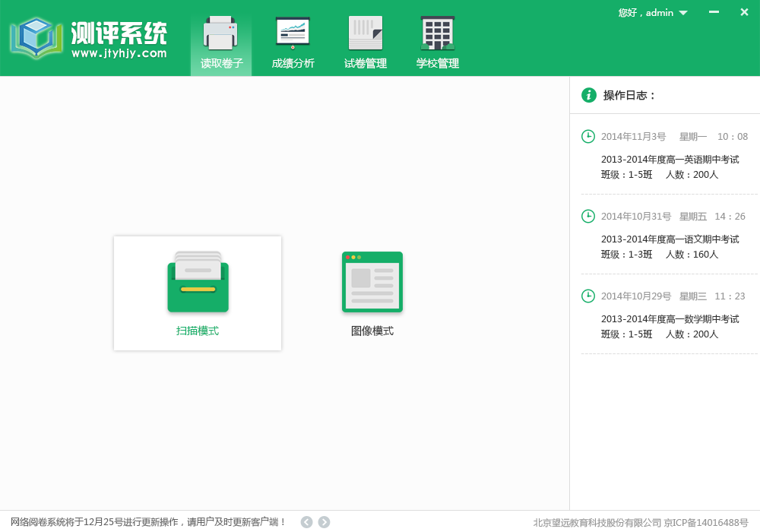Select the 2014年11月3号 log date
Screen dimensions: 760x532
pyautogui.click(x=634, y=137)
